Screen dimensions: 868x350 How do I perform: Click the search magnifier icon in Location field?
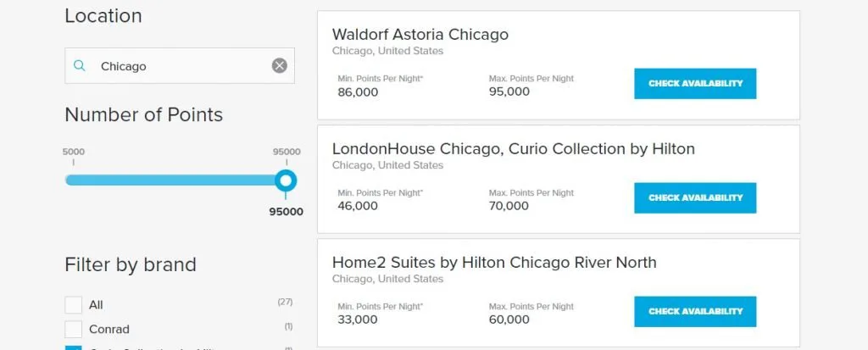pos(80,66)
